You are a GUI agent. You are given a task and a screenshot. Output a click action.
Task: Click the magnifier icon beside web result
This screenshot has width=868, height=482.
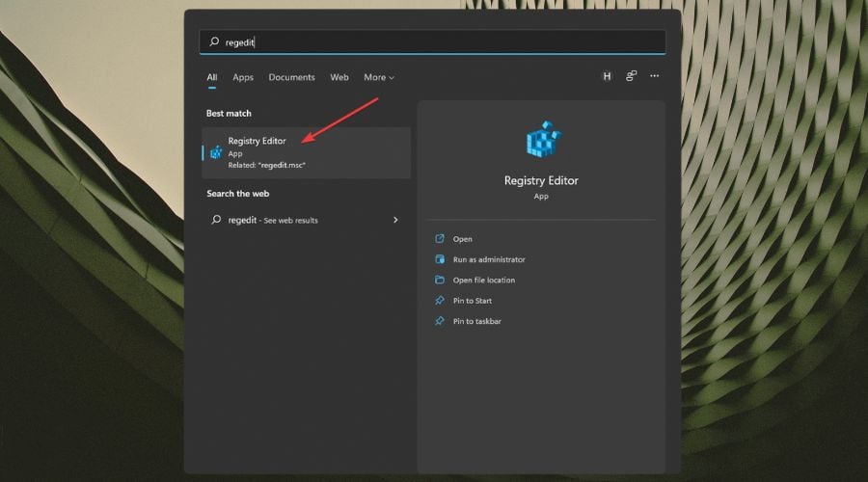216,220
